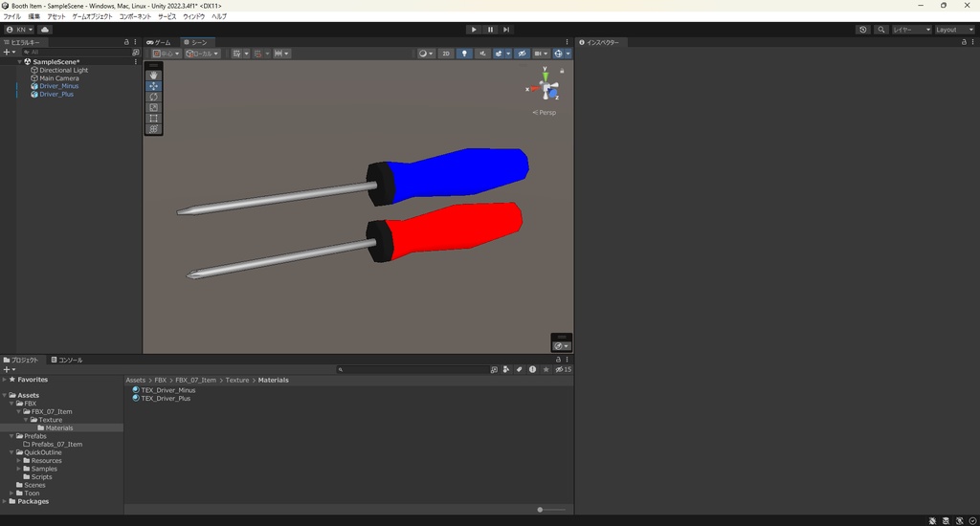Open the scene camera settings dropdown

[x=541, y=54]
